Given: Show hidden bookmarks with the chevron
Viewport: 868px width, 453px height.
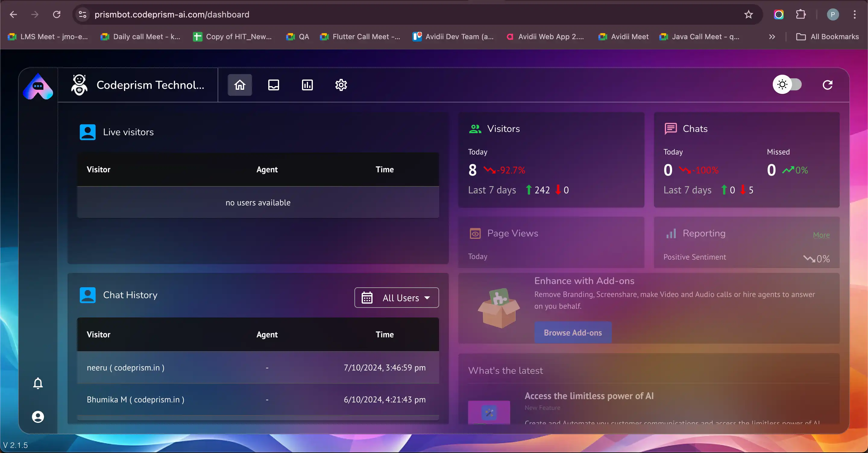Looking at the screenshot, I should point(772,37).
